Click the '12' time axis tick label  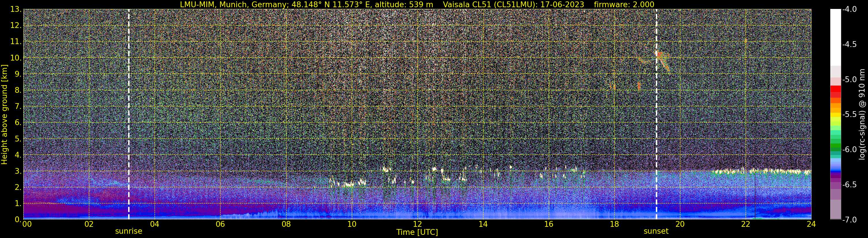417,224
